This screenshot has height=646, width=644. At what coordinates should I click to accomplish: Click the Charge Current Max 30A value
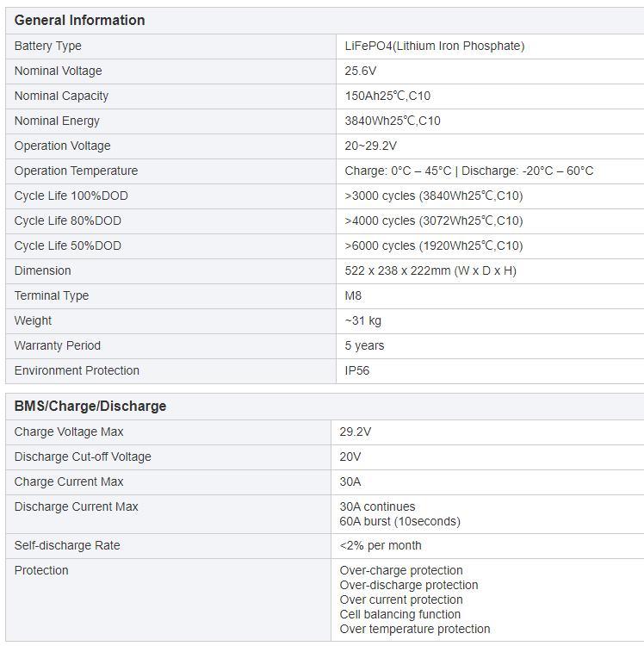350,481
